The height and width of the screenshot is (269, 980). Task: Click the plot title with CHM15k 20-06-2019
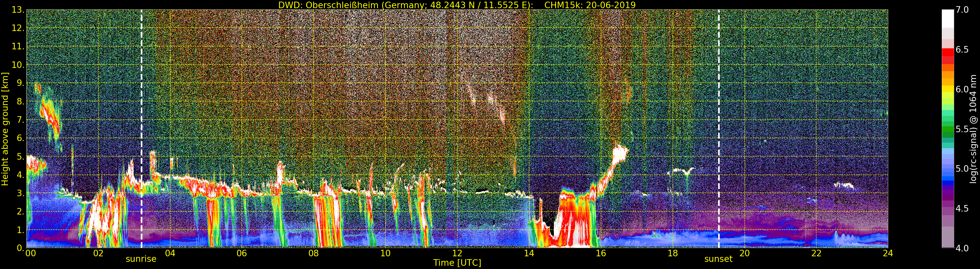(x=457, y=5)
